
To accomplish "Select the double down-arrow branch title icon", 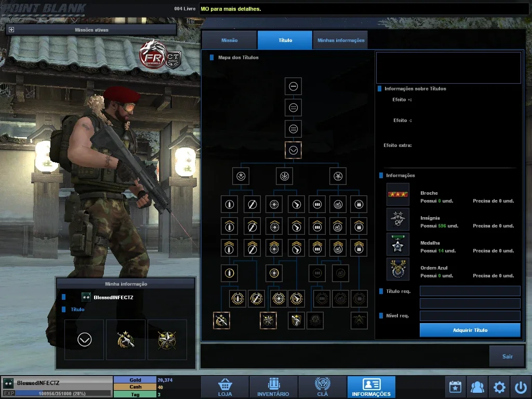I will click(284, 176).
